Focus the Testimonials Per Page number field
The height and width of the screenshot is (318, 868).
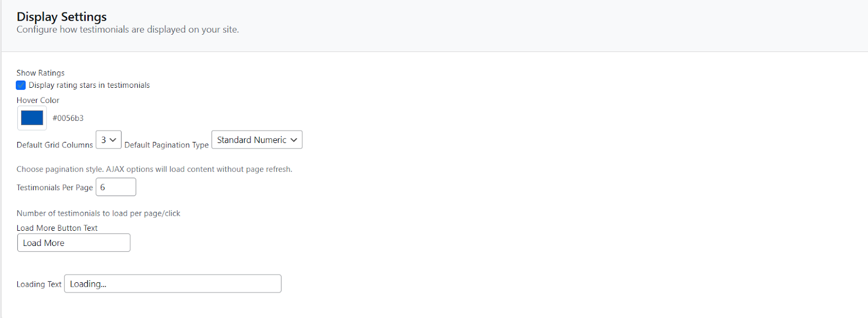[116, 187]
